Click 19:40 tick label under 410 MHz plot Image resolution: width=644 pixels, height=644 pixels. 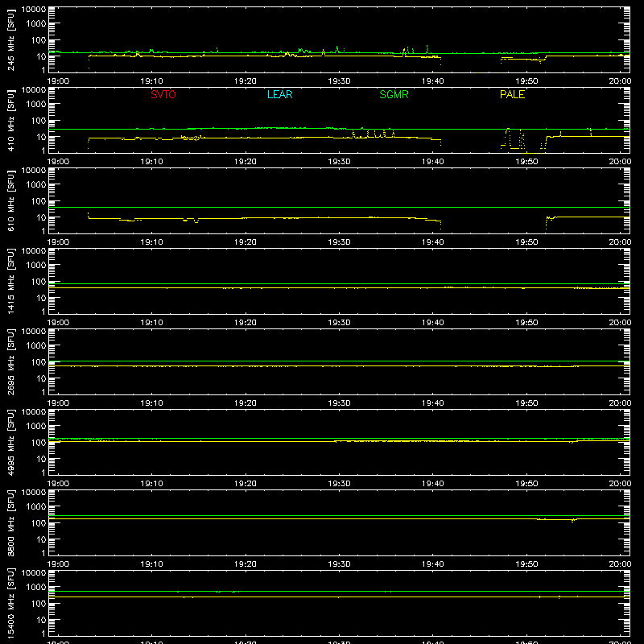point(432,162)
